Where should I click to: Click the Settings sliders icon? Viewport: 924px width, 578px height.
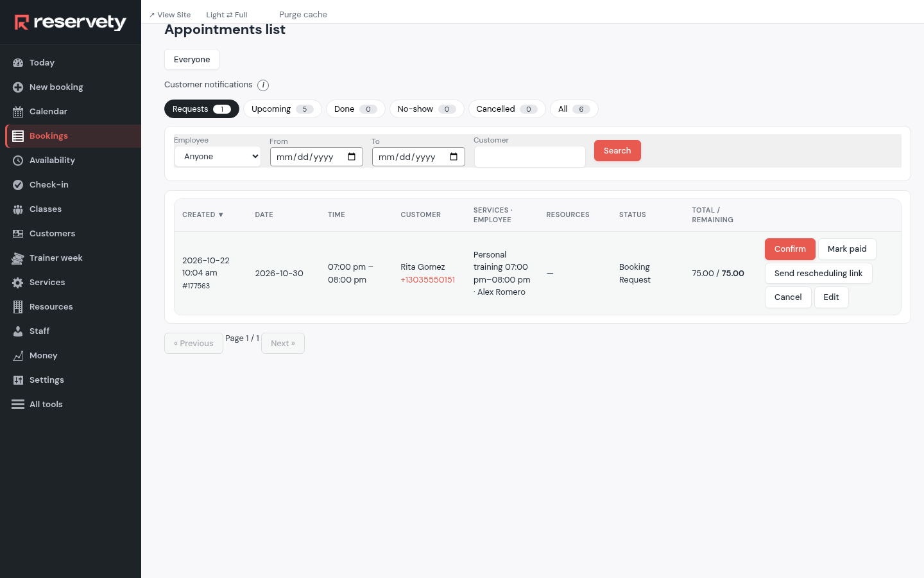pyautogui.click(x=18, y=380)
